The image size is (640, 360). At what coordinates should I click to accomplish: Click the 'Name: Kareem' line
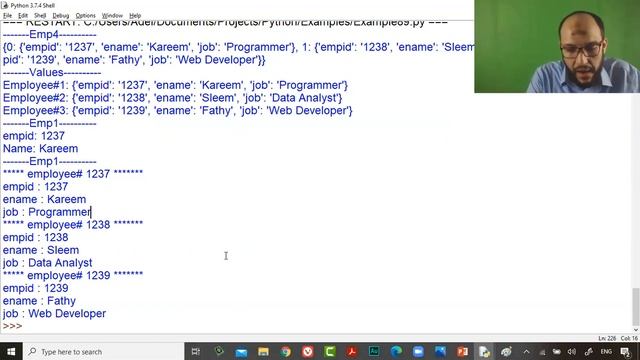pos(40,149)
